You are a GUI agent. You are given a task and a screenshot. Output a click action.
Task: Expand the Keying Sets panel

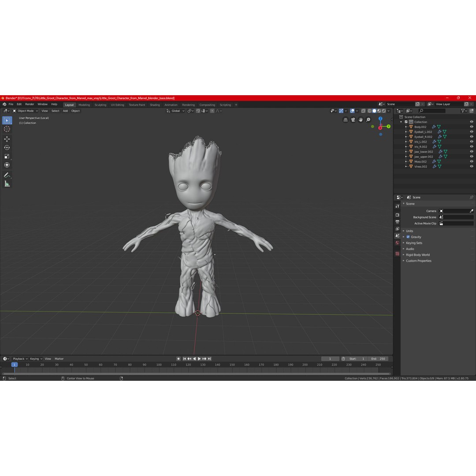[x=414, y=243]
